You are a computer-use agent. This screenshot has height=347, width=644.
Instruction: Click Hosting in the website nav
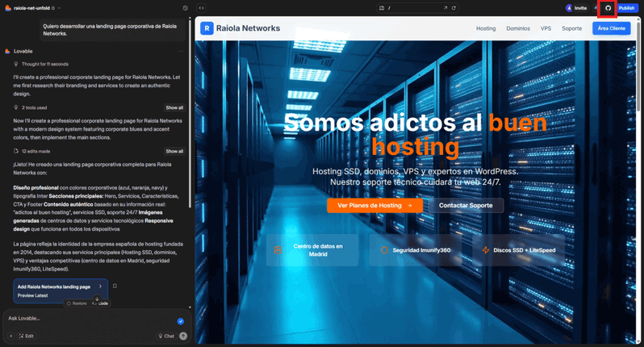(x=486, y=28)
